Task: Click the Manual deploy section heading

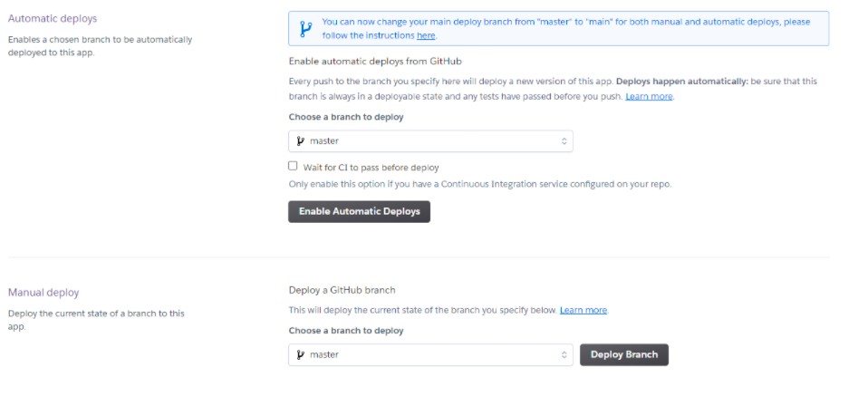Action: (x=43, y=293)
